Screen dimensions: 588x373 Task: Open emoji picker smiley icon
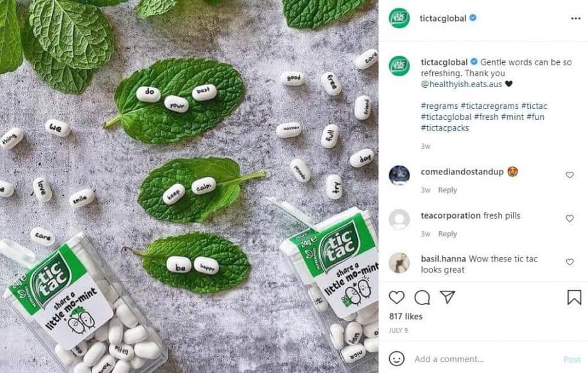point(397,359)
